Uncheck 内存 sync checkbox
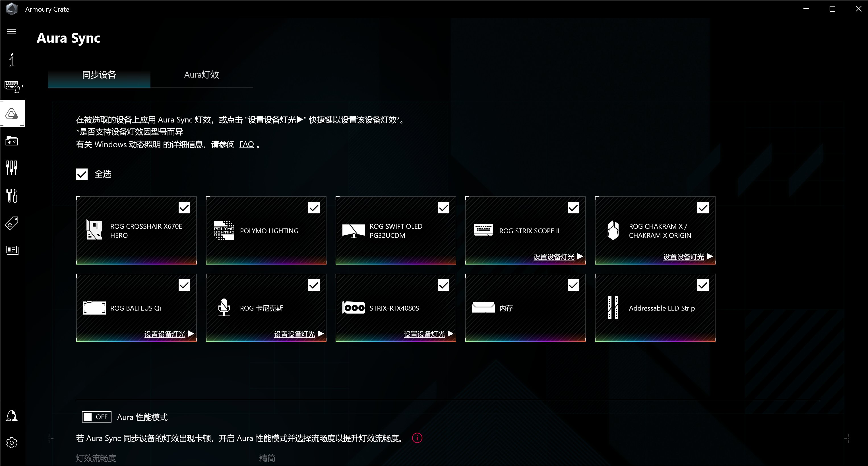 point(573,285)
